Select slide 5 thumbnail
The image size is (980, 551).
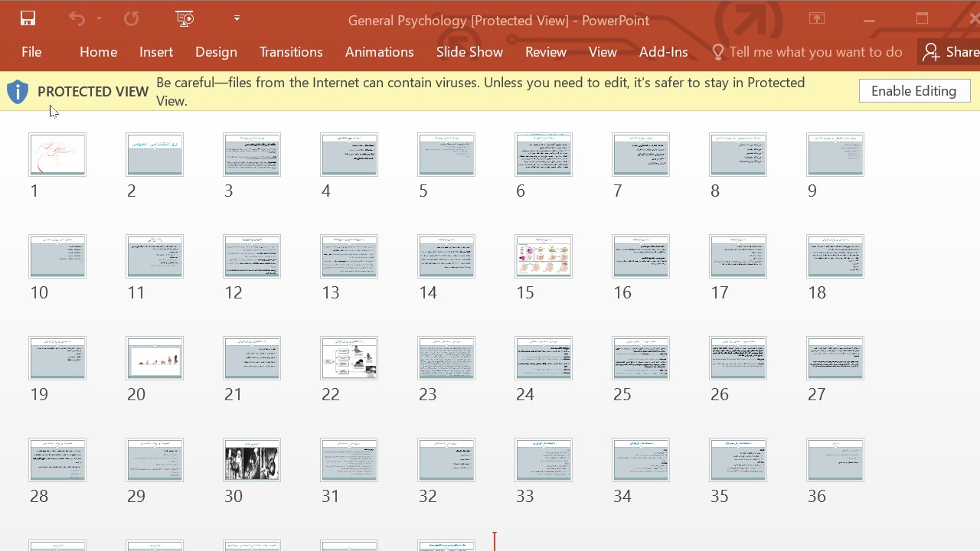(446, 155)
